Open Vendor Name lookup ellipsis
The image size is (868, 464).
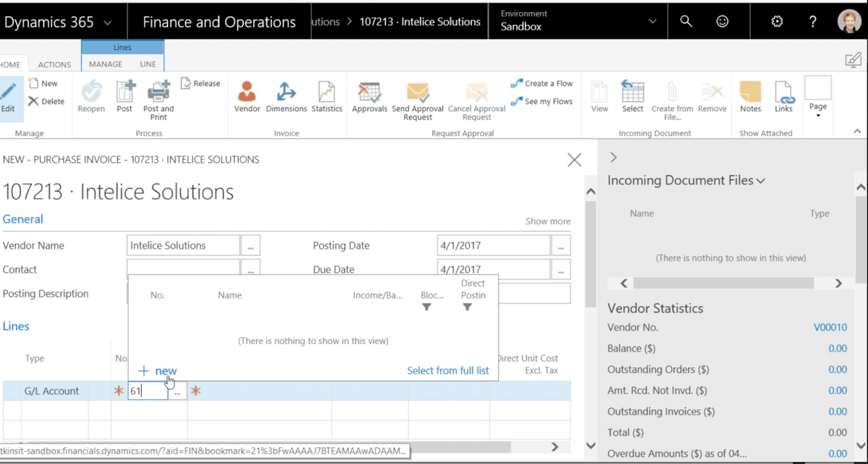(250, 246)
